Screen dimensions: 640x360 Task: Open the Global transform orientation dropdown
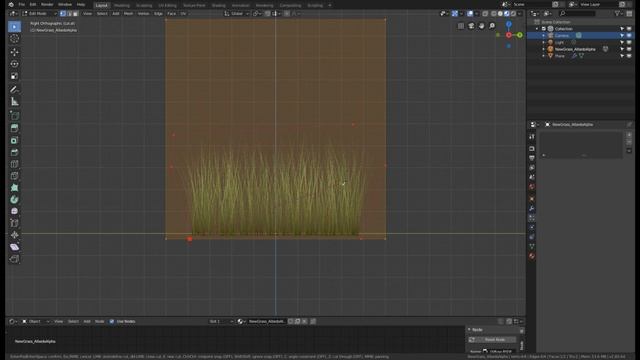point(236,13)
